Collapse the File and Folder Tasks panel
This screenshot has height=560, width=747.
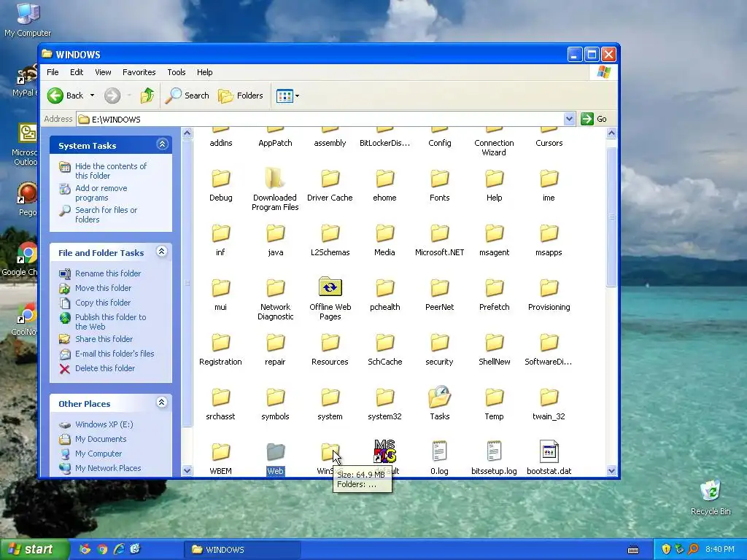(162, 252)
